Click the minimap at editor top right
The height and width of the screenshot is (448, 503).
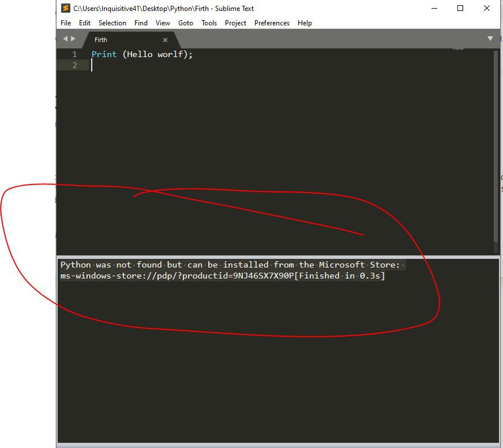pyautogui.click(x=458, y=49)
